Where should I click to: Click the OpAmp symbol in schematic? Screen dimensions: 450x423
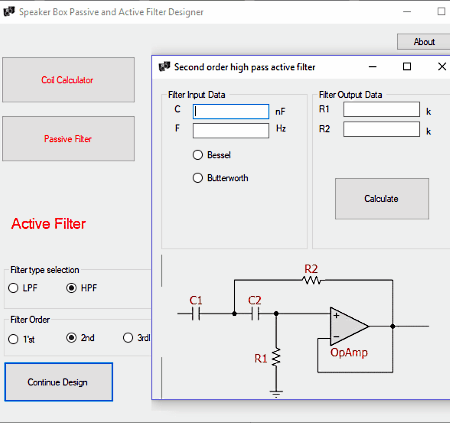coord(349,326)
